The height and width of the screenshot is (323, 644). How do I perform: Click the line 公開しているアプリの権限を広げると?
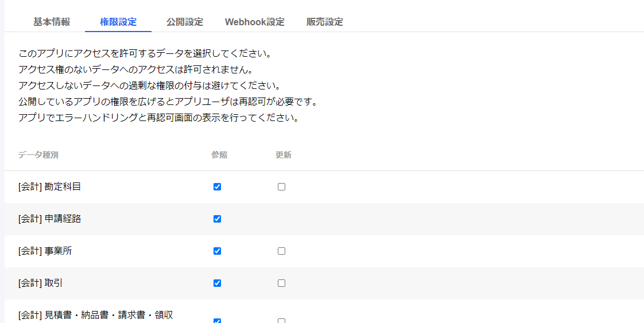pos(168,102)
